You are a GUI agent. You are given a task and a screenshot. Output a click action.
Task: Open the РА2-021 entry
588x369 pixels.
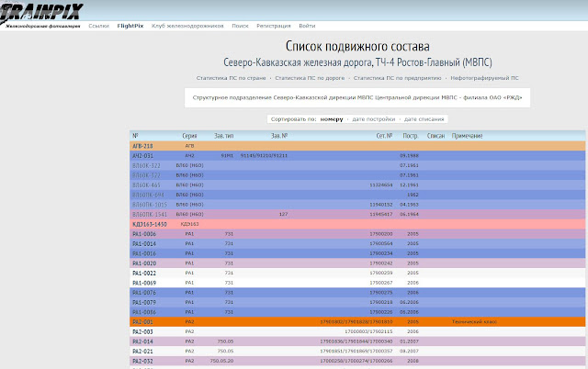click(143, 351)
